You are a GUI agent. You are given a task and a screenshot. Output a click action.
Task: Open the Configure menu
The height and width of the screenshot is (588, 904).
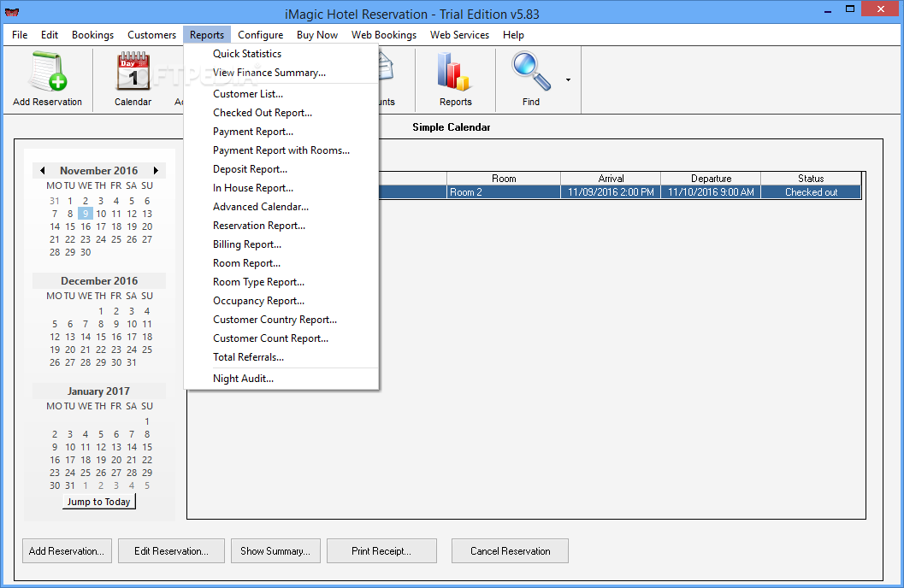pyautogui.click(x=261, y=35)
